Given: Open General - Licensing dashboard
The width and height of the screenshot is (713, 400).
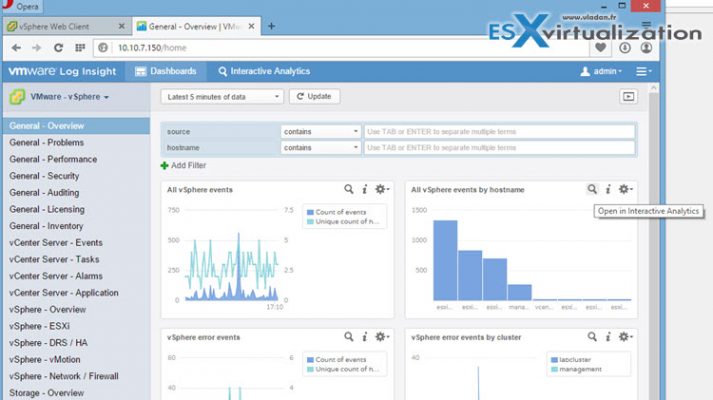Looking at the screenshot, I should [47, 210].
